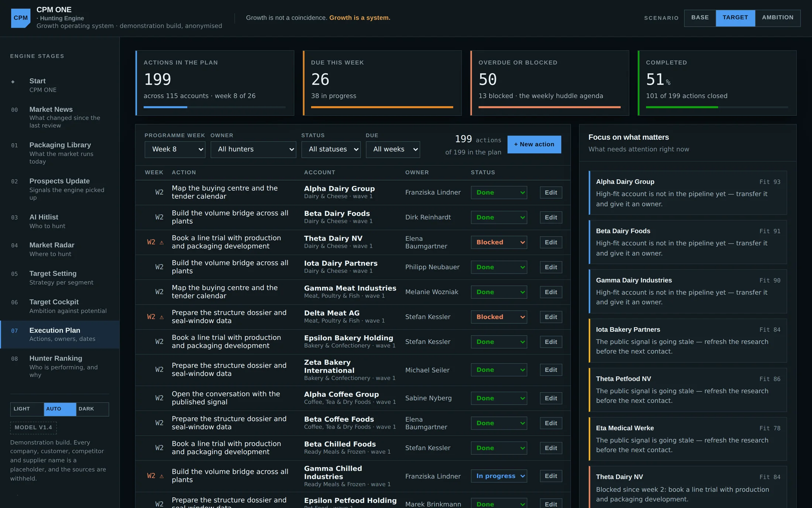
Task: Open Market Radar stage
Action: 60,249
